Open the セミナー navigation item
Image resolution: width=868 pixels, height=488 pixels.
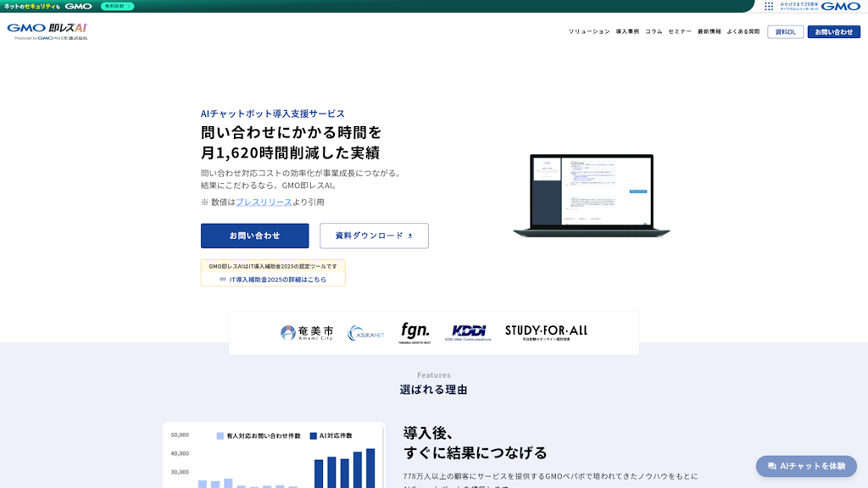point(680,32)
